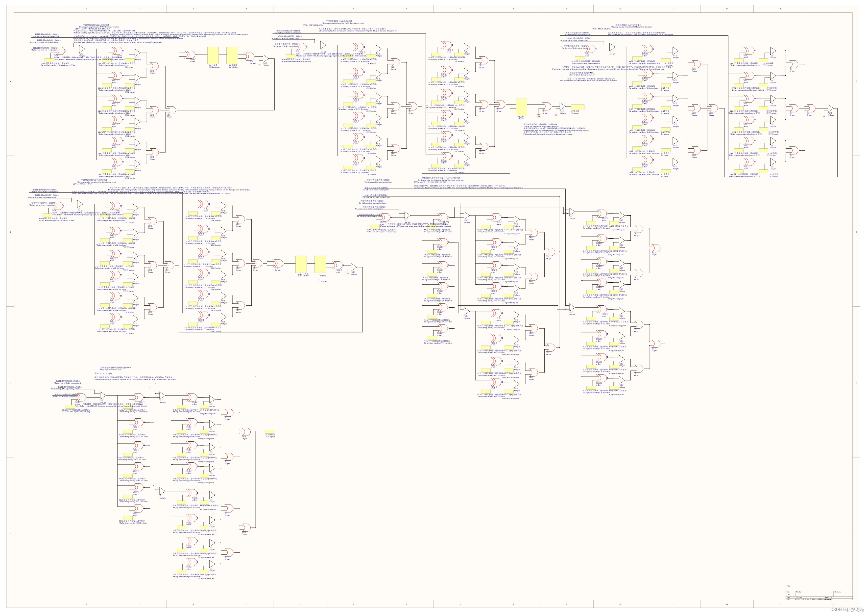Click XNOR gate after e^x calculator
Image resolution: width=868 pixels, height=614 pixels.
[338, 265]
